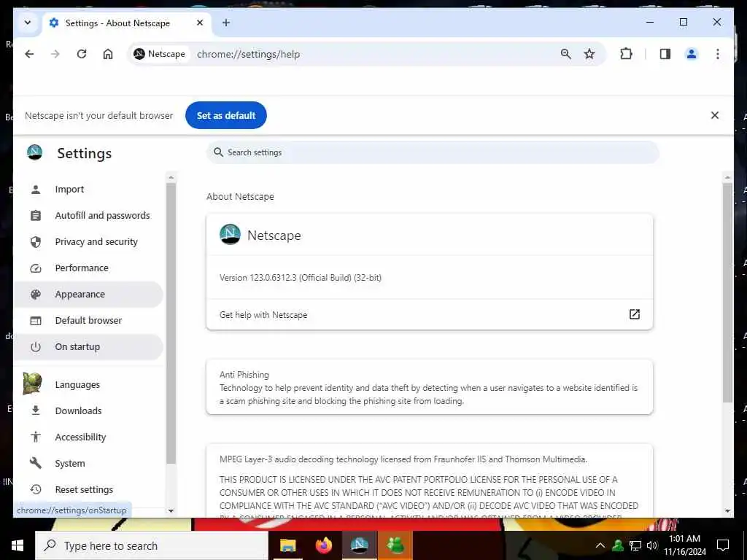This screenshot has height=560, width=747.
Task: Click the Search settings field
Action: 433,152
